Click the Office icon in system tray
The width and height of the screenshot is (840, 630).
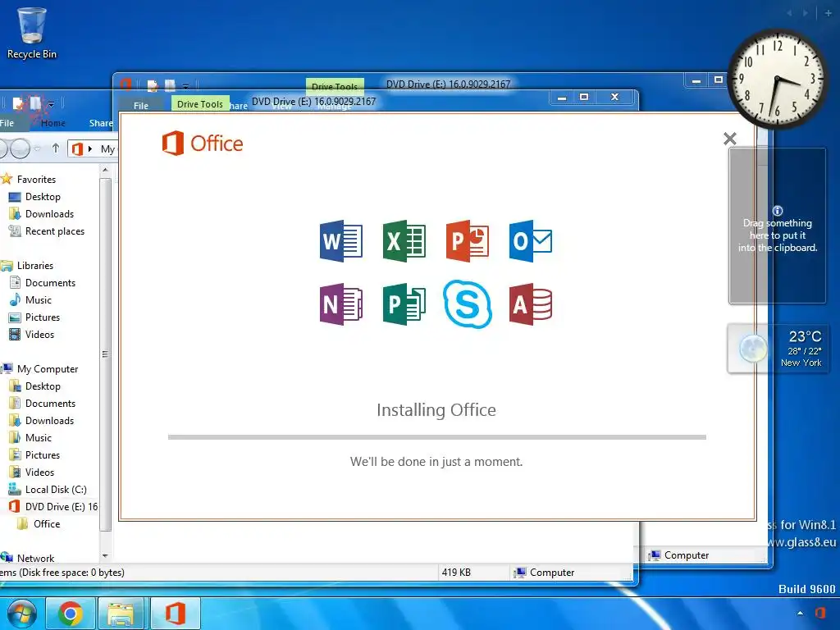point(820,612)
